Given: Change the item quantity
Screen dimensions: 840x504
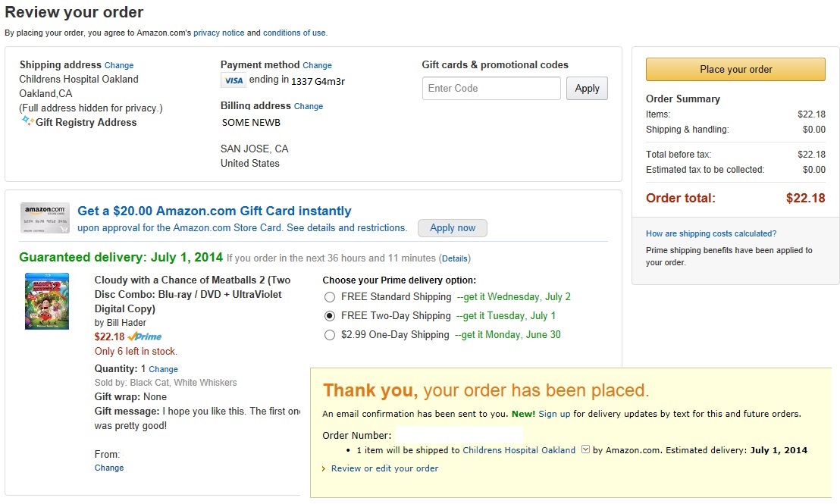Looking at the screenshot, I should [x=163, y=369].
